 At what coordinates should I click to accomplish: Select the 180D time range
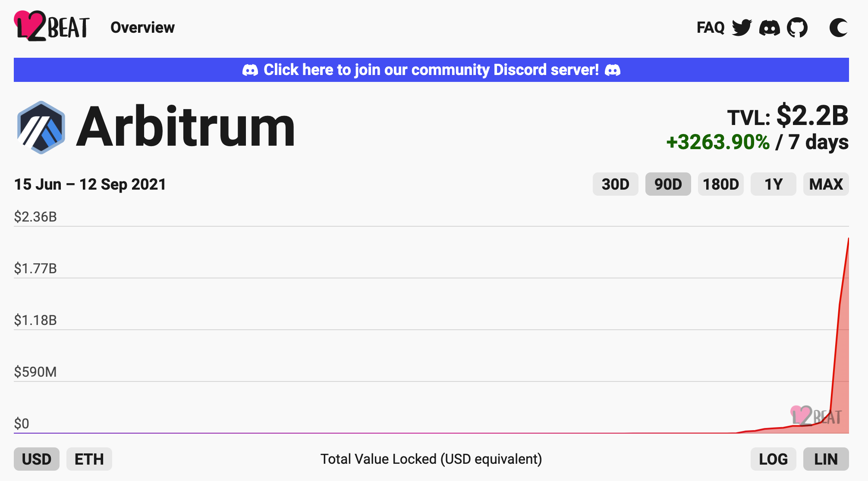[x=720, y=184]
